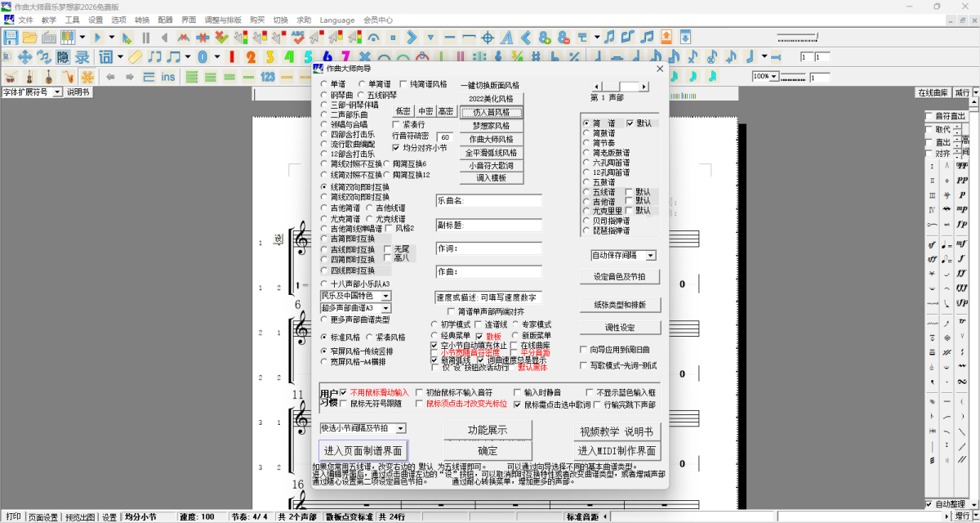Toggle the 简谱单声部两端对齐 checkbox
Image resolution: width=980 pixels, height=523 pixels.
click(x=452, y=311)
